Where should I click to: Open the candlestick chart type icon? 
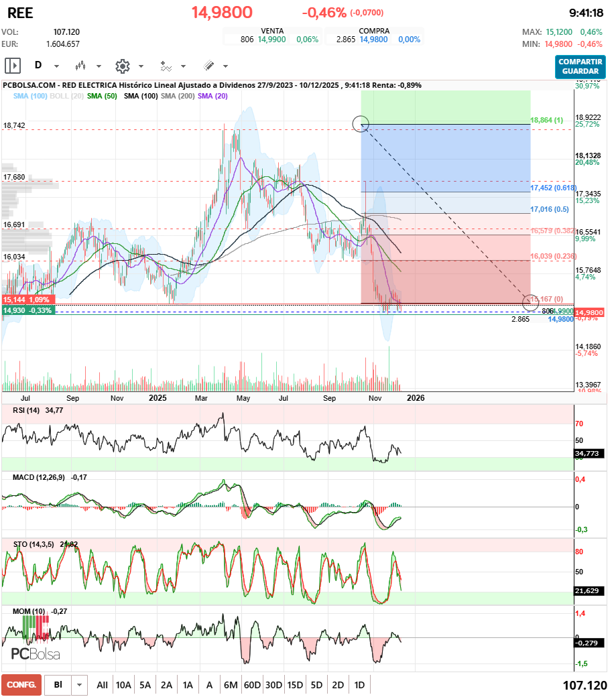pyautogui.click(x=80, y=66)
